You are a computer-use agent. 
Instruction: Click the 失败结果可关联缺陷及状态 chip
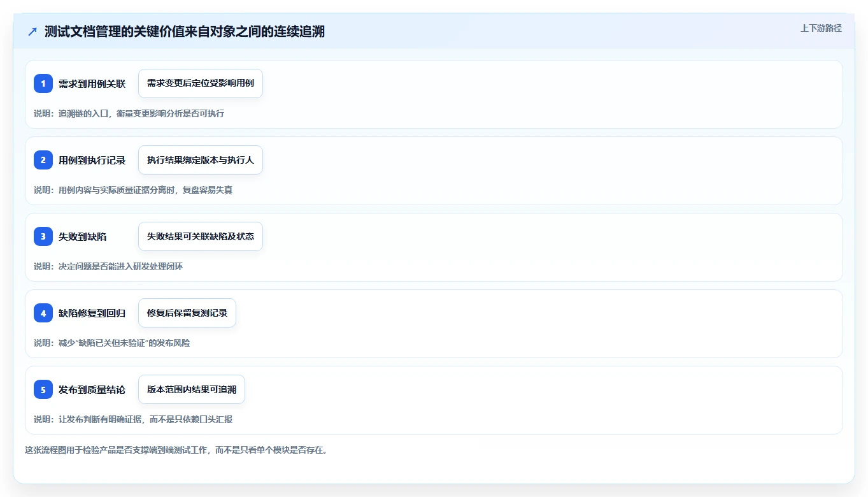(201, 236)
